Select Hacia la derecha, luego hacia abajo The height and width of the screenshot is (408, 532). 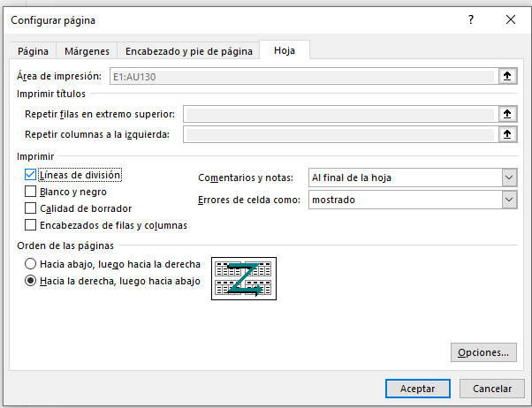point(31,281)
